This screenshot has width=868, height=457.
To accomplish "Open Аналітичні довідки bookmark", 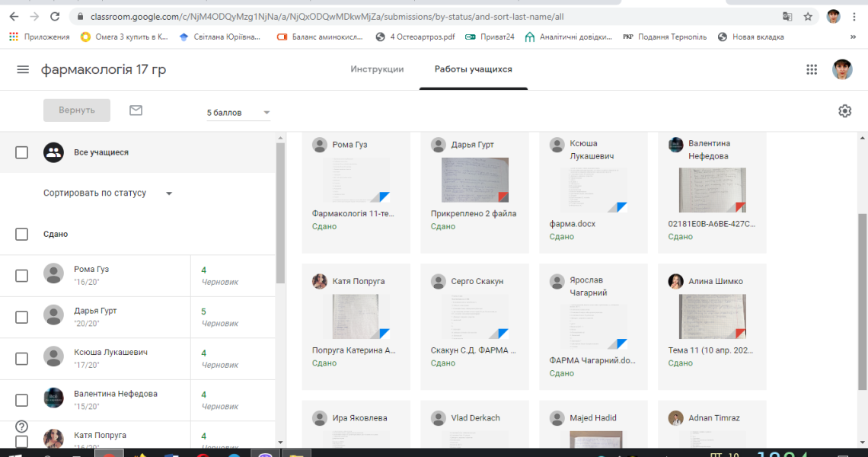I will point(569,37).
